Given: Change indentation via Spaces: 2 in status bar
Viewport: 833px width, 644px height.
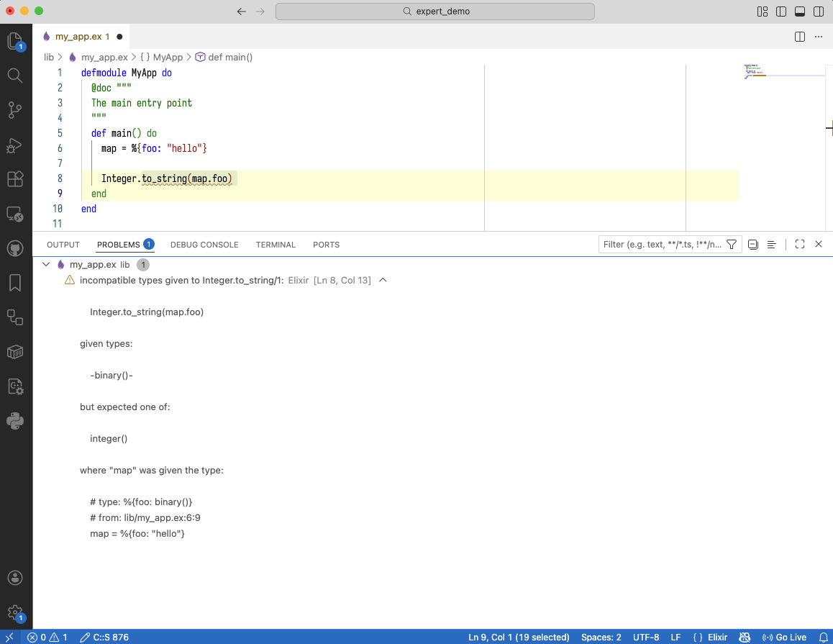Looking at the screenshot, I should click(x=601, y=637).
